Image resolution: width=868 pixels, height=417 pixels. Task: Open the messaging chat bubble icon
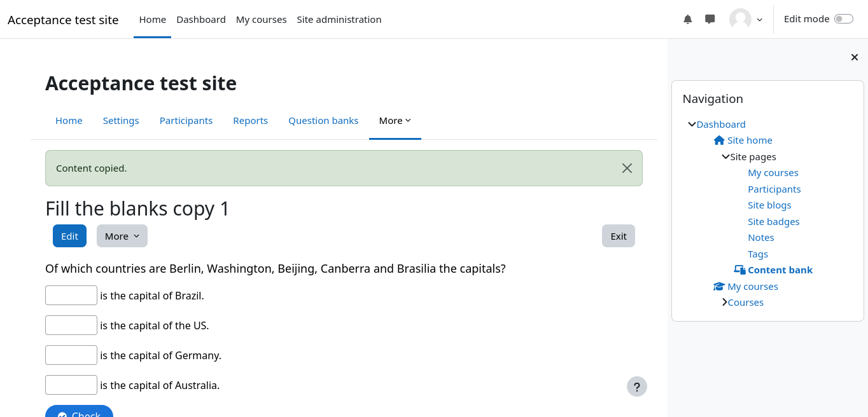710,20
